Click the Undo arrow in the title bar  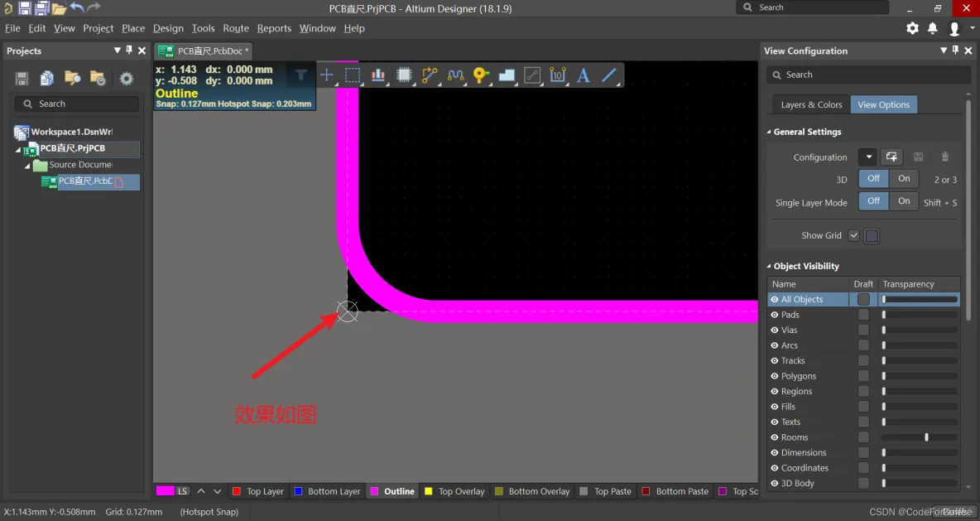point(77,7)
